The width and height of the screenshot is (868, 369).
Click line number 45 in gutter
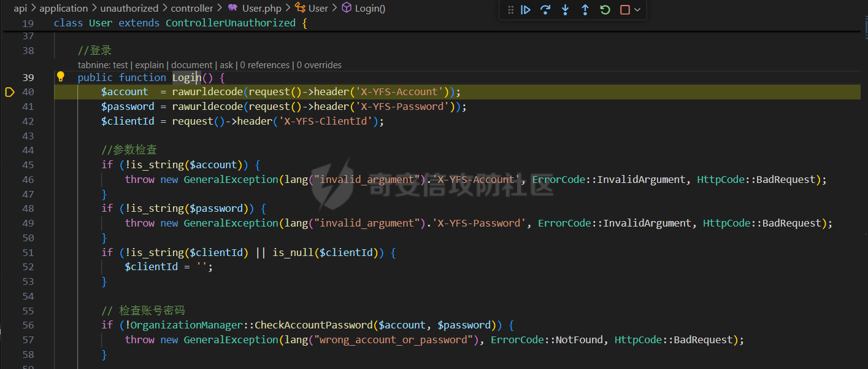pos(28,165)
